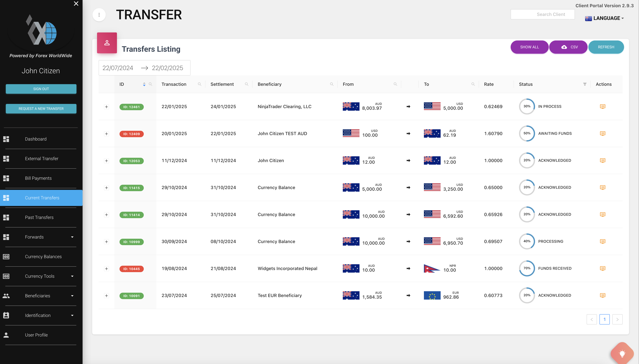
Task: Download transfers with the CSV button
Action: point(568,47)
